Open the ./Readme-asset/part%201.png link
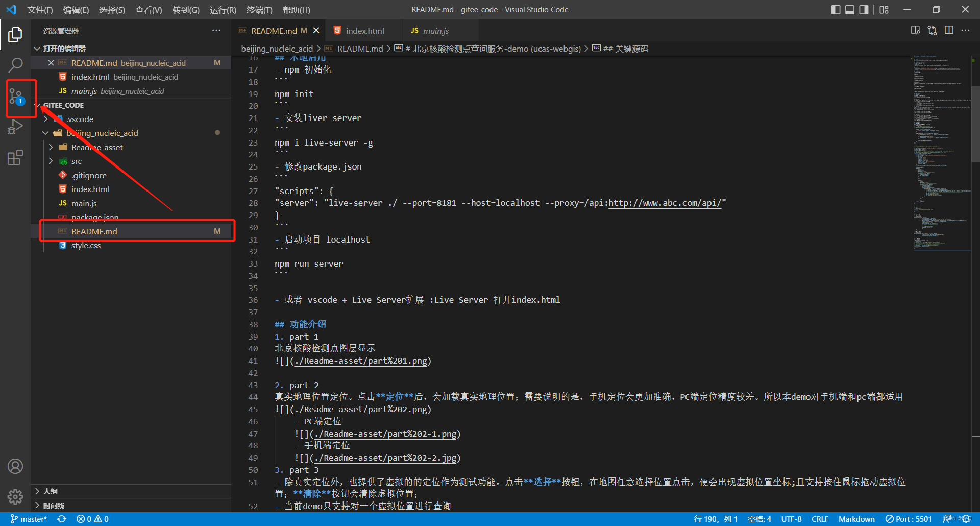This screenshot has width=980, height=526. click(361, 361)
